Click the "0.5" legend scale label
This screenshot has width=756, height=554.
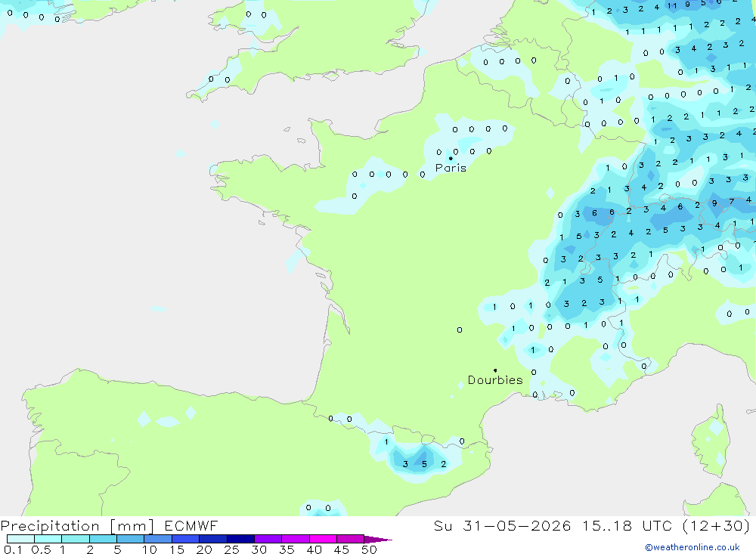pyautogui.click(x=41, y=549)
